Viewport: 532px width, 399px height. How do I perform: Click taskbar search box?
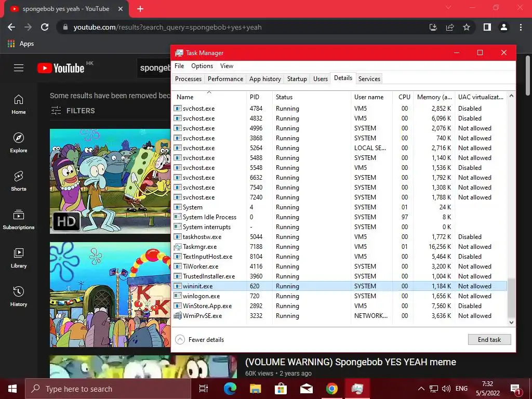(108, 389)
